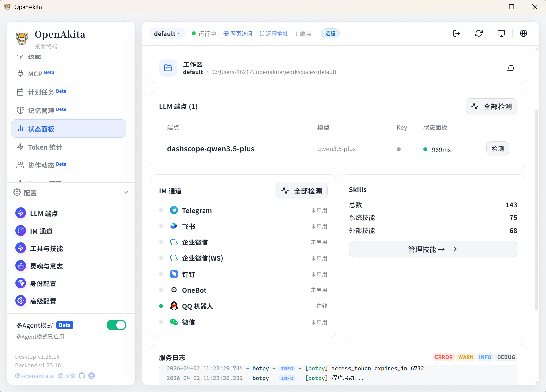Click the 运行中 running status

[x=204, y=34]
